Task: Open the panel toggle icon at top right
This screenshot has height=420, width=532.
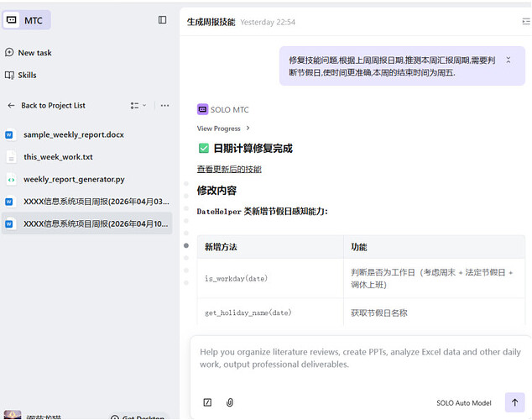Action: 525,22
